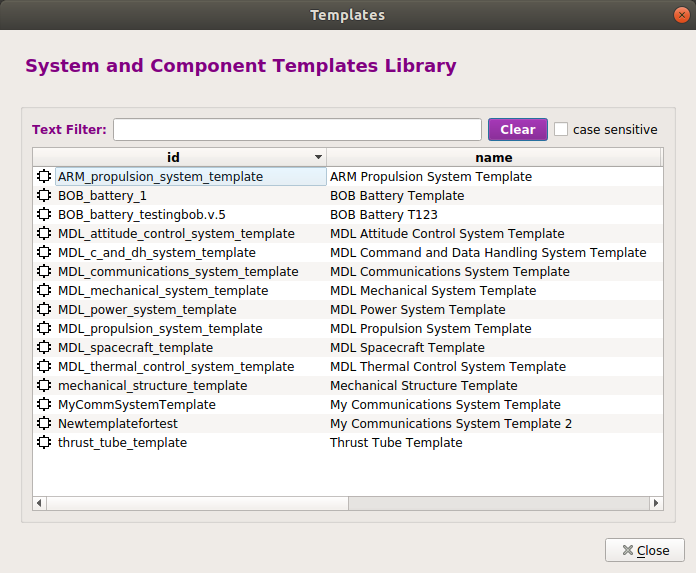The image size is (696, 573).
Task: Click the icon next to mechanical_structure_template
Action: coord(44,385)
